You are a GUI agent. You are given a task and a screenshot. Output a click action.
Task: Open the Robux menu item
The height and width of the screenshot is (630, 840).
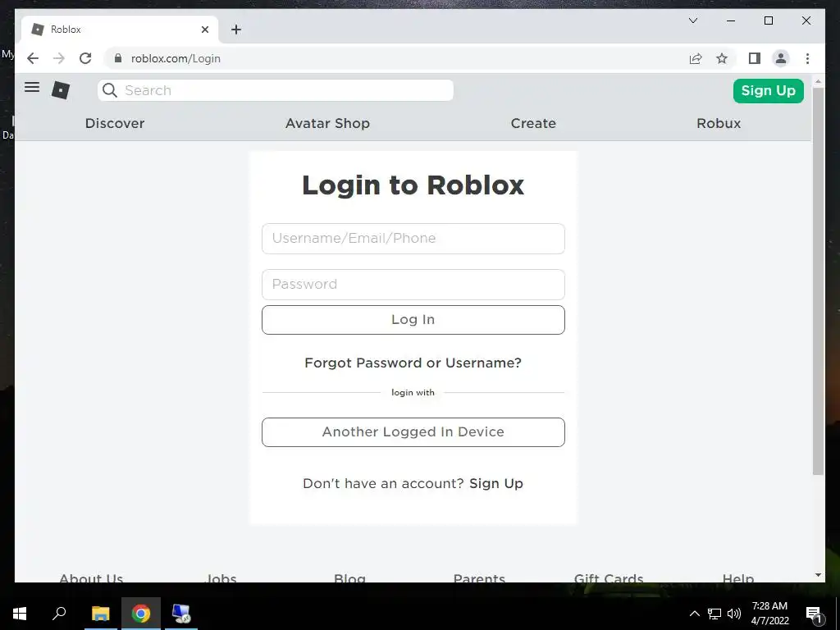click(x=719, y=123)
